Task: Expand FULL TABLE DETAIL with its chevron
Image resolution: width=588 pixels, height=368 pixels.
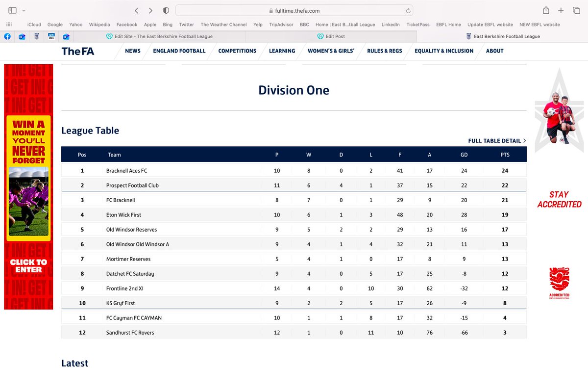Action: point(524,141)
